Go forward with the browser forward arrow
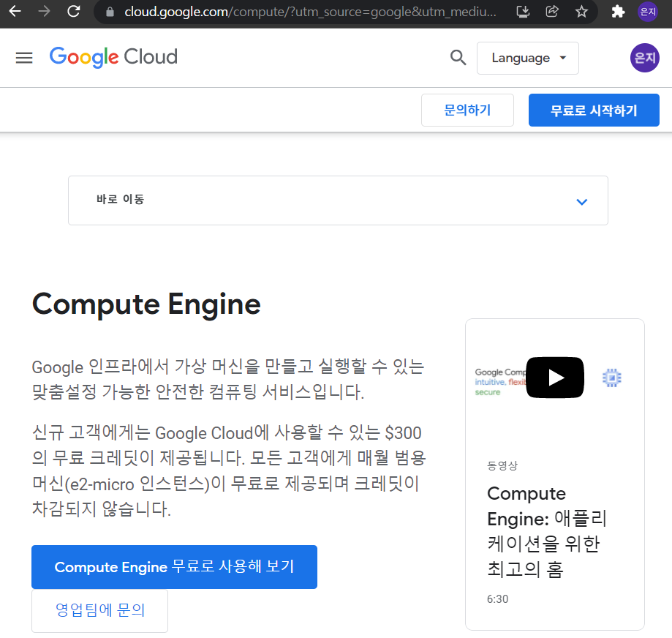 44,11
